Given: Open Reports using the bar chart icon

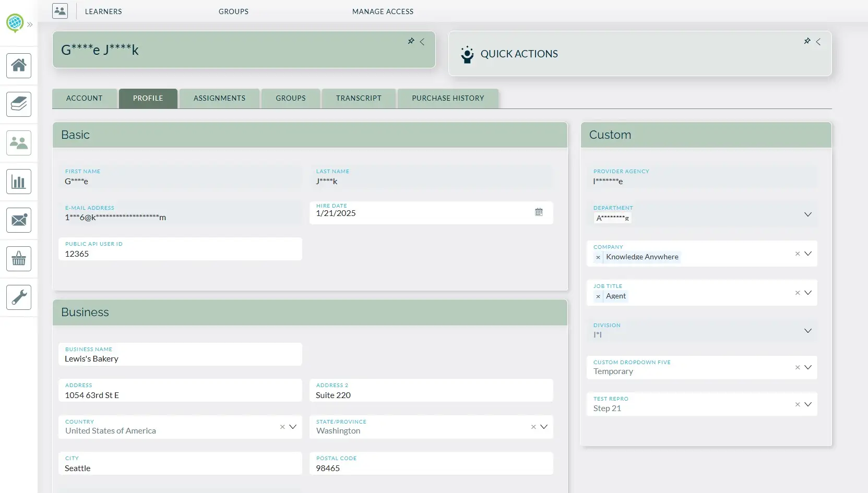Looking at the screenshot, I should (19, 181).
